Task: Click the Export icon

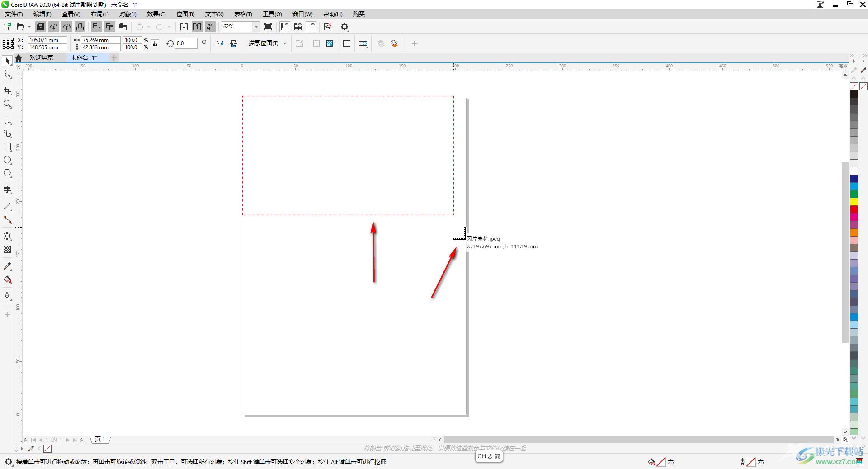Action: point(197,27)
